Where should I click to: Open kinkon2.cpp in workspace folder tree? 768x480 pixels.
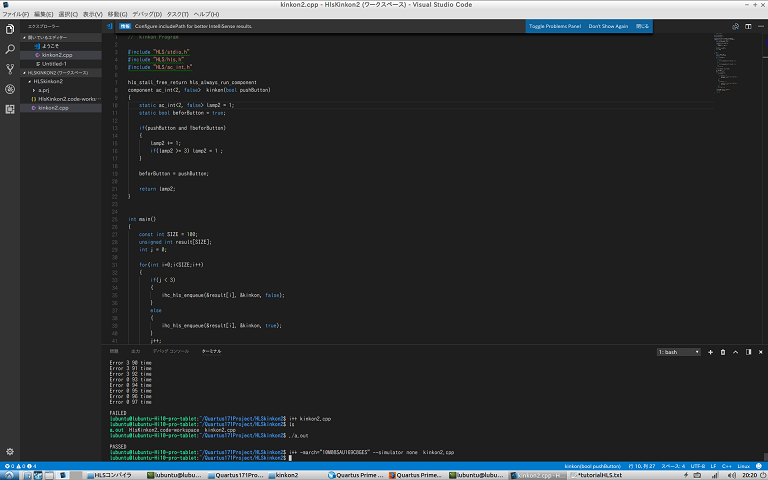(61, 108)
